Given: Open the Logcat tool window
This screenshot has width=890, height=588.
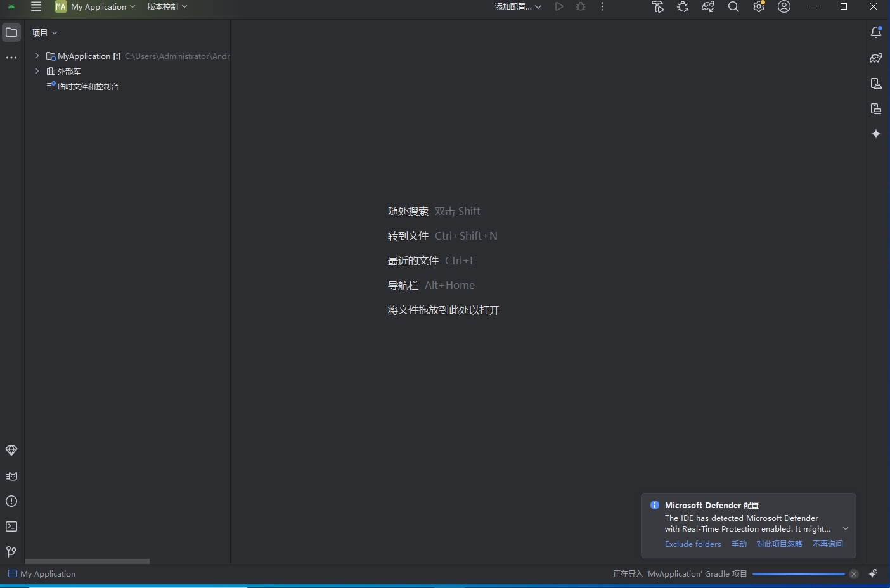Looking at the screenshot, I should 11,476.
